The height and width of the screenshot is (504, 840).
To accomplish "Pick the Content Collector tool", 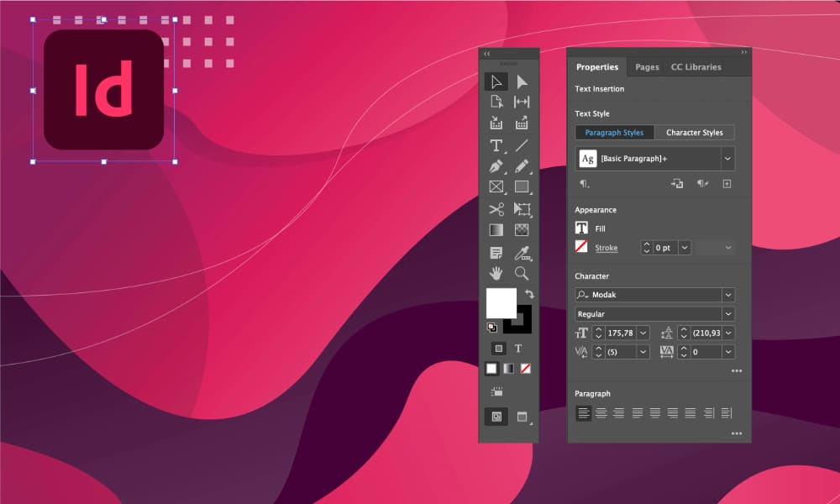I will [x=496, y=123].
